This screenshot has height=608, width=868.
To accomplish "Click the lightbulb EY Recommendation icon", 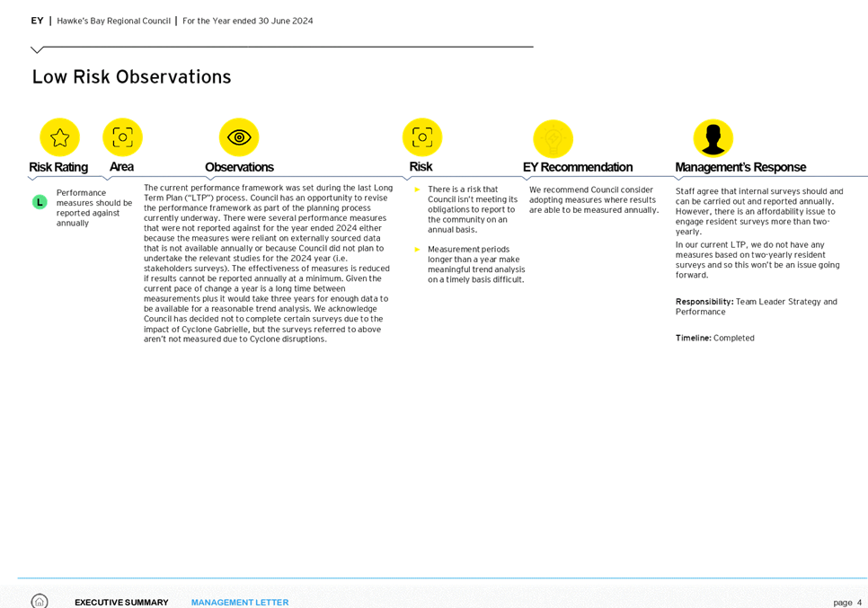I will click(553, 139).
